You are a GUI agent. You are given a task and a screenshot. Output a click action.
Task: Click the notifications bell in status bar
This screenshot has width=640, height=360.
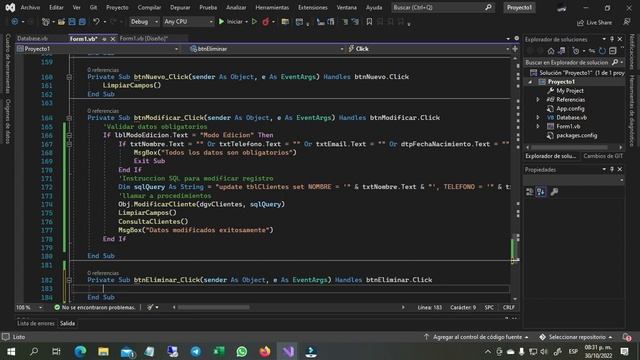pyautogui.click(x=627, y=337)
